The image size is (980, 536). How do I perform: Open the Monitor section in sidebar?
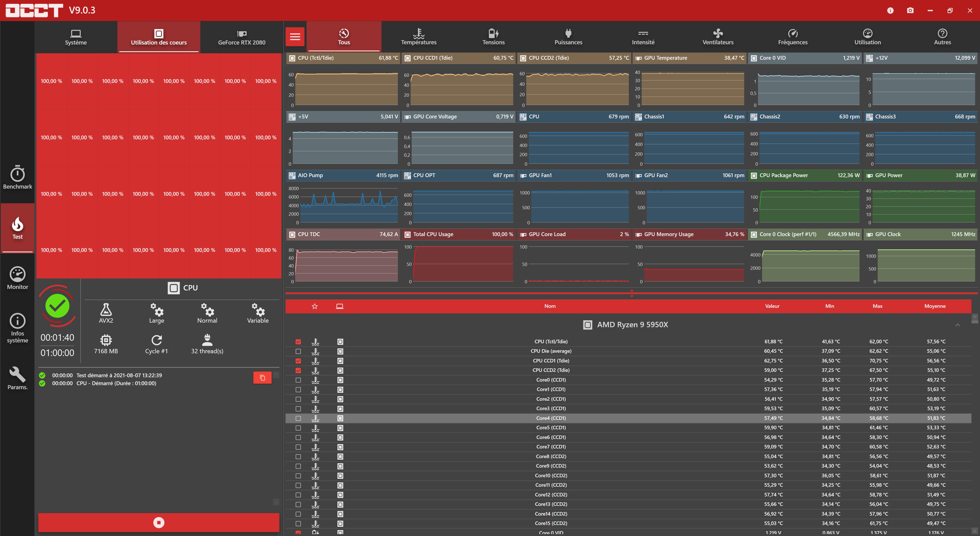[18, 278]
